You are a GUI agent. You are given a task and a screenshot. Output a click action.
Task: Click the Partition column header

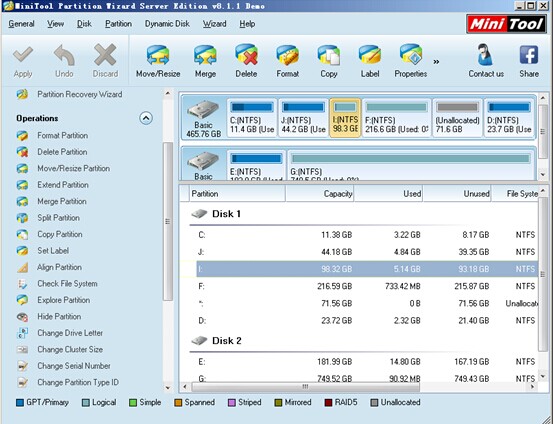[237, 194]
